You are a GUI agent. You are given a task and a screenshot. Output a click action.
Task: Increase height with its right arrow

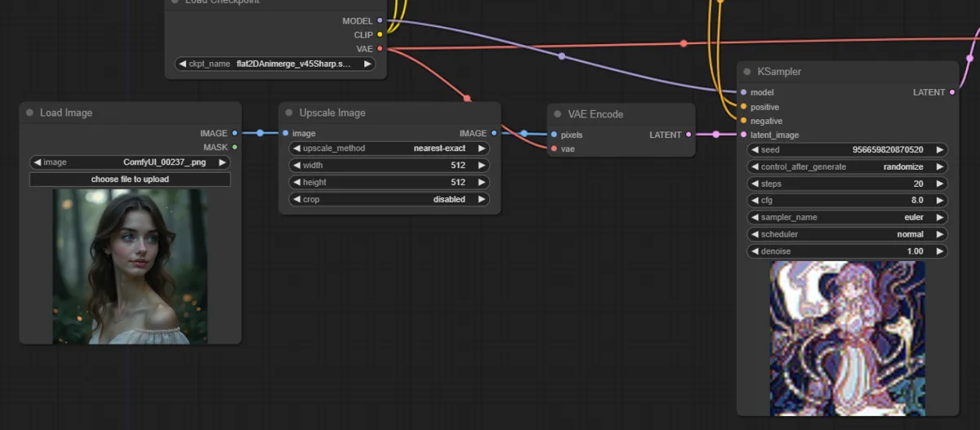coord(482,182)
